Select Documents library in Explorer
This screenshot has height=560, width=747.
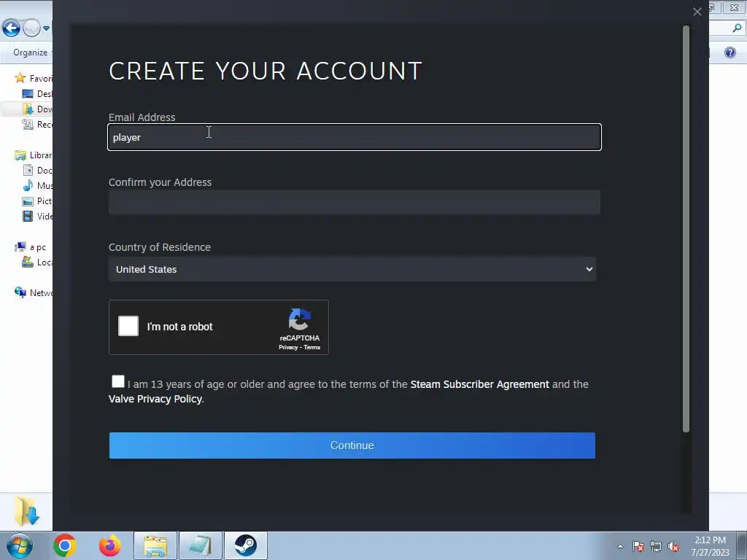37,171
